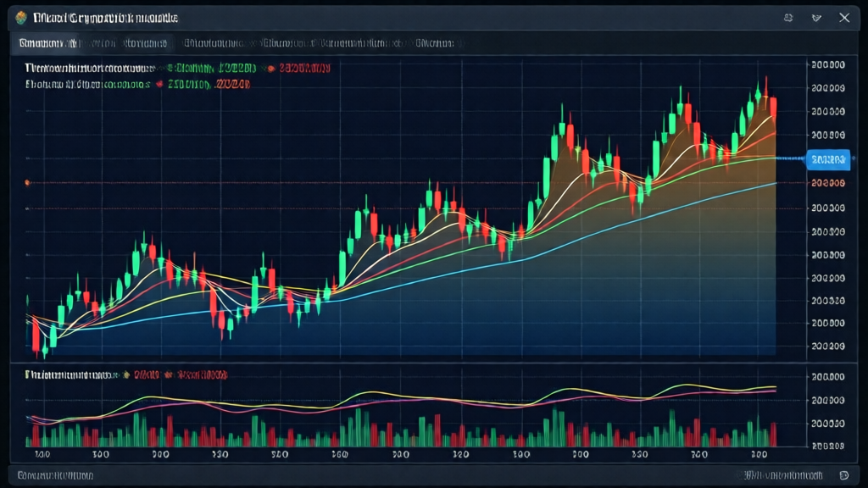
Task: Click the red dot in the lower panel legend
Action: 168,374
